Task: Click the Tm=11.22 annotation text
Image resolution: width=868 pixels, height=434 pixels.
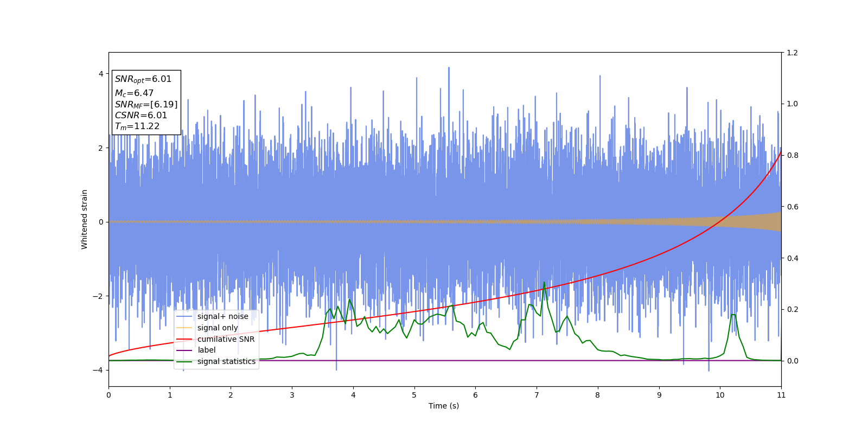Action: coord(137,126)
